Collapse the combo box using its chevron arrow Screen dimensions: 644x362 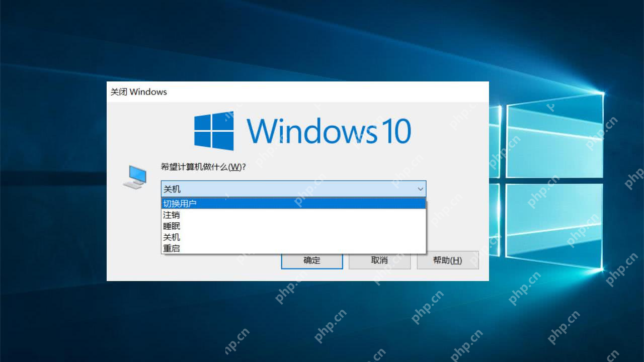pos(420,189)
